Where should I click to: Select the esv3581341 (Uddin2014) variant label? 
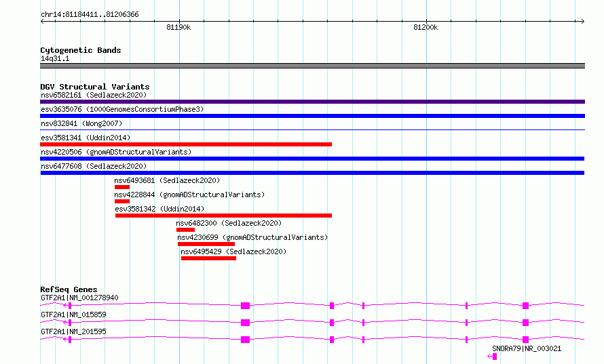pos(86,138)
